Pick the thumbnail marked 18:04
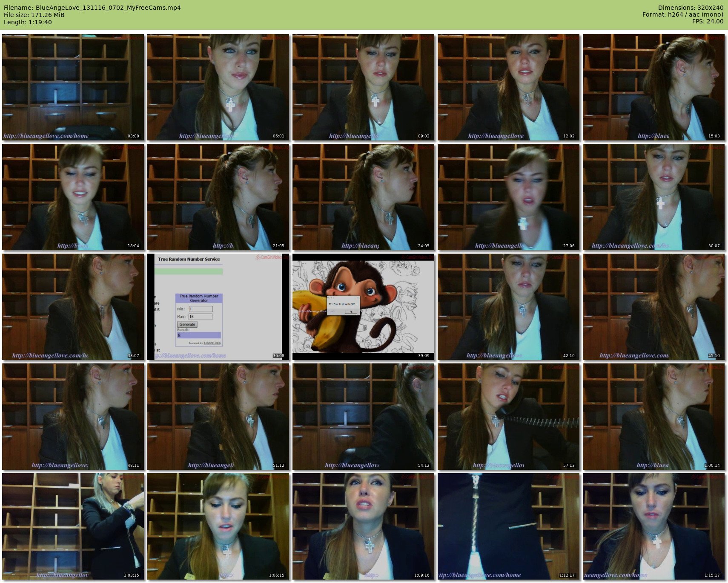The height and width of the screenshot is (583, 728). (x=73, y=197)
